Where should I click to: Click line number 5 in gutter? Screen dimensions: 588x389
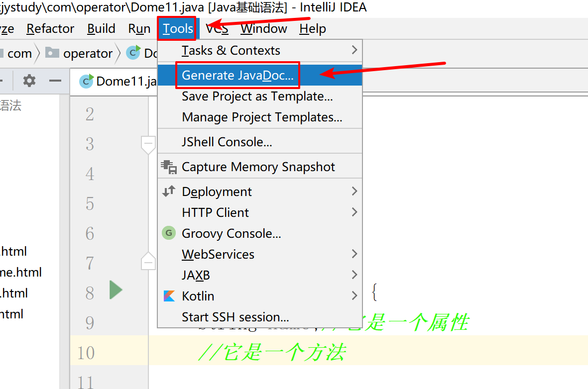(90, 203)
